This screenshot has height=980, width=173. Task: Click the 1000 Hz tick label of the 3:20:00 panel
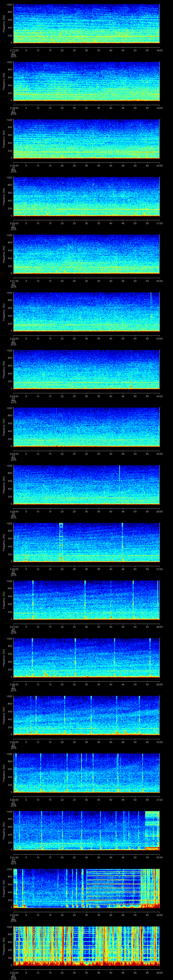point(9,178)
